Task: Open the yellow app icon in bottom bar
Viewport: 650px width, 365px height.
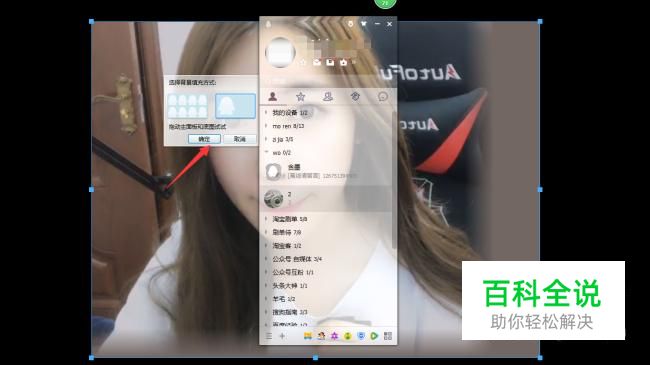Action: point(308,336)
